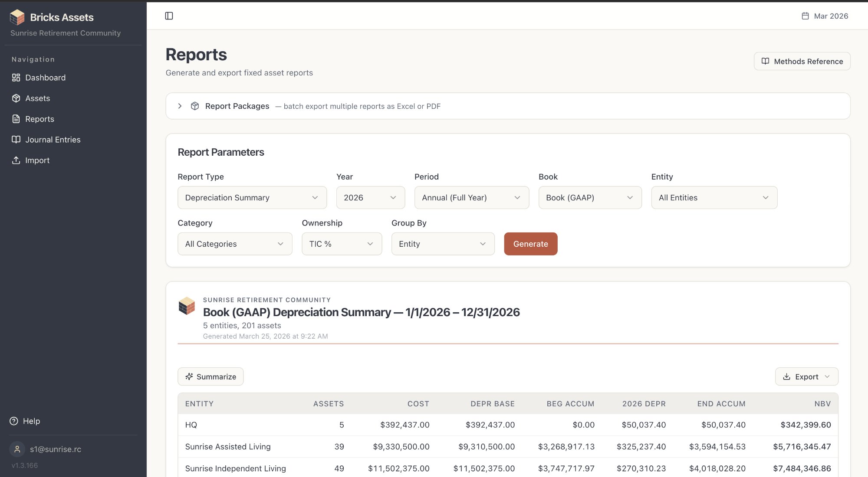
Task: Open the Entity dropdown showing All Entities
Action: pos(713,197)
